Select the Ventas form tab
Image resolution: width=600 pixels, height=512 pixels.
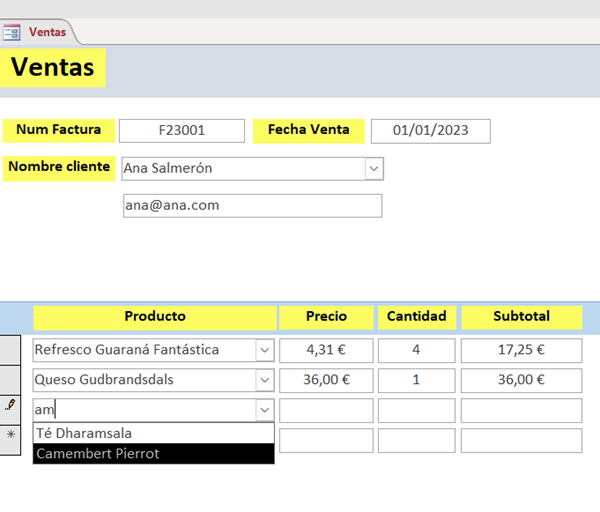pyautogui.click(x=47, y=32)
